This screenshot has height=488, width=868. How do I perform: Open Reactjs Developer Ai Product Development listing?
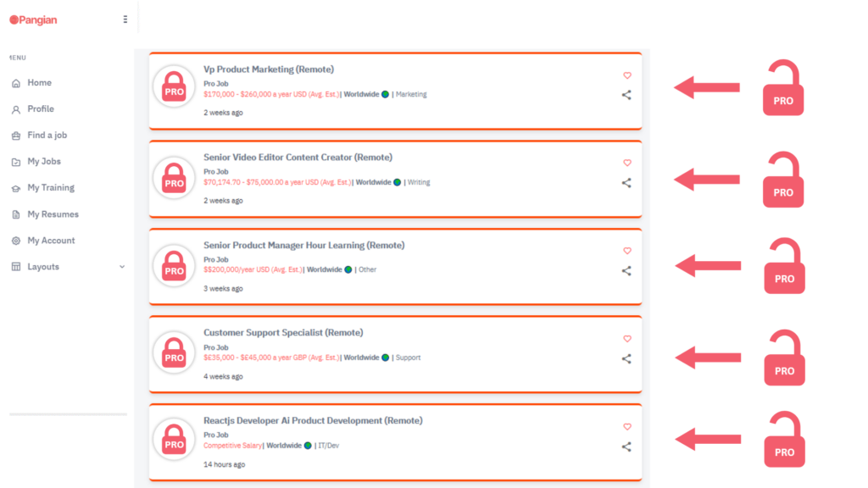tap(313, 420)
